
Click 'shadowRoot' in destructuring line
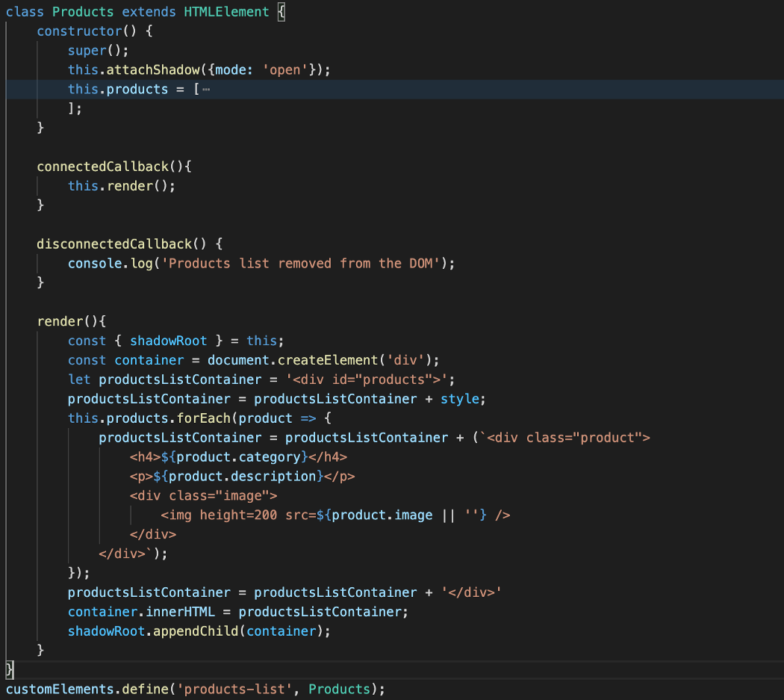[169, 341]
